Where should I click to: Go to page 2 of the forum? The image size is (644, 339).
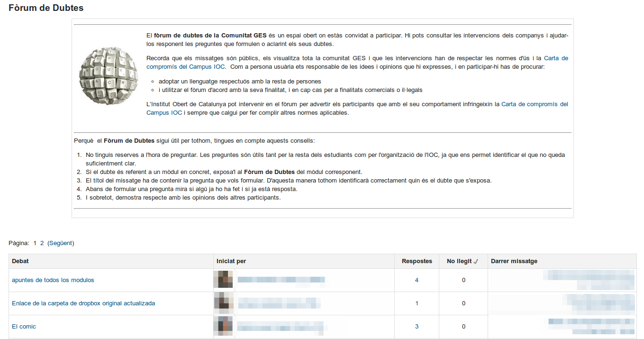[x=42, y=243]
